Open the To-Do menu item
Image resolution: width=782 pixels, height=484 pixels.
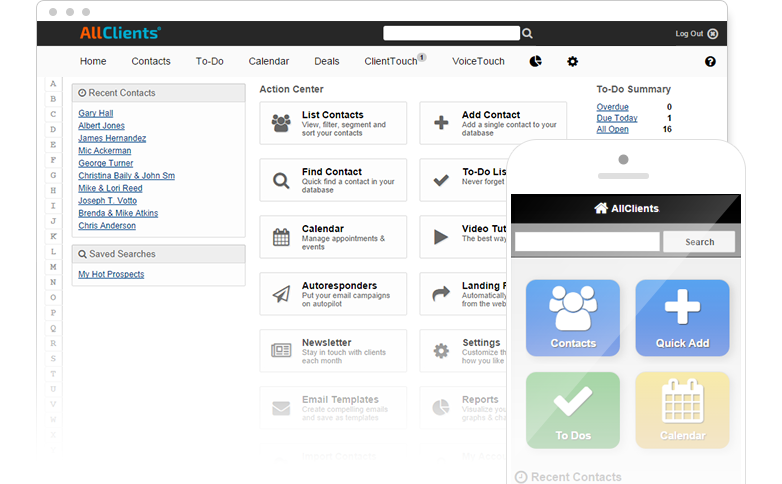click(209, 61)
